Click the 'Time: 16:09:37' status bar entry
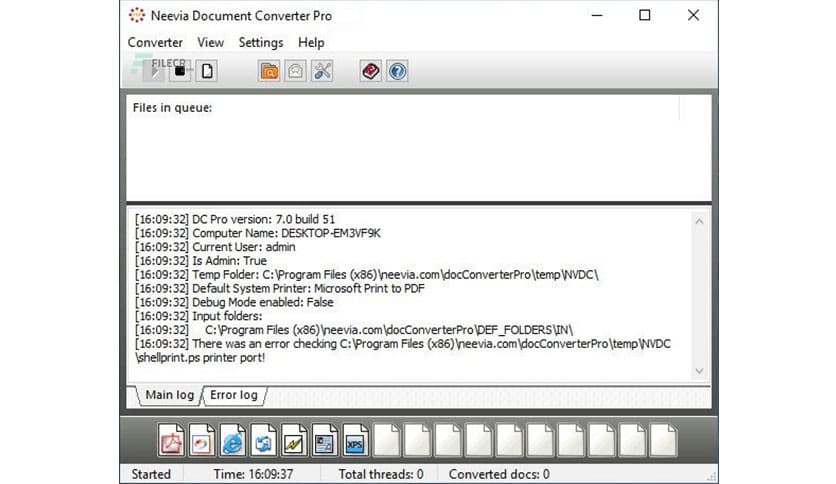The image size is (836, 484). [253, 474]
